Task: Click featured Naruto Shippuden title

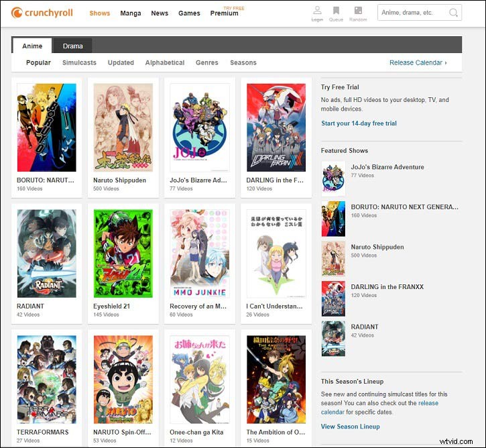Action: click(377, 247)
